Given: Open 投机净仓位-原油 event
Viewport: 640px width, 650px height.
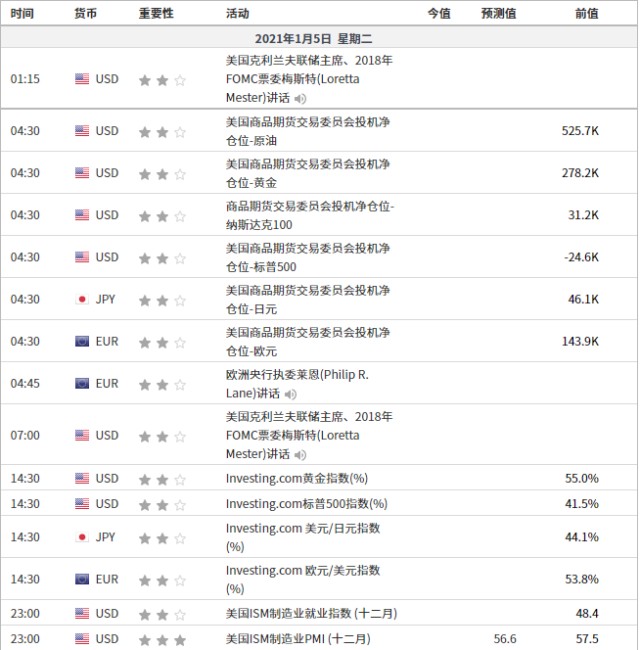Looking at the screenshot, I should click(x=308, y=131).
